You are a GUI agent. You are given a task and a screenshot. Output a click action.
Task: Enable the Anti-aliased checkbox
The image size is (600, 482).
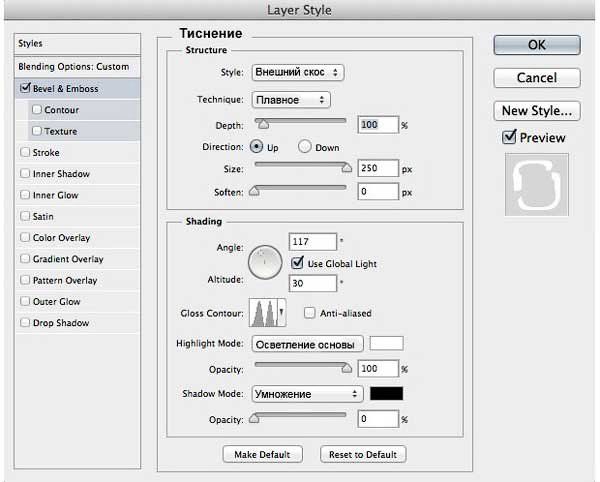pos(309,313)
